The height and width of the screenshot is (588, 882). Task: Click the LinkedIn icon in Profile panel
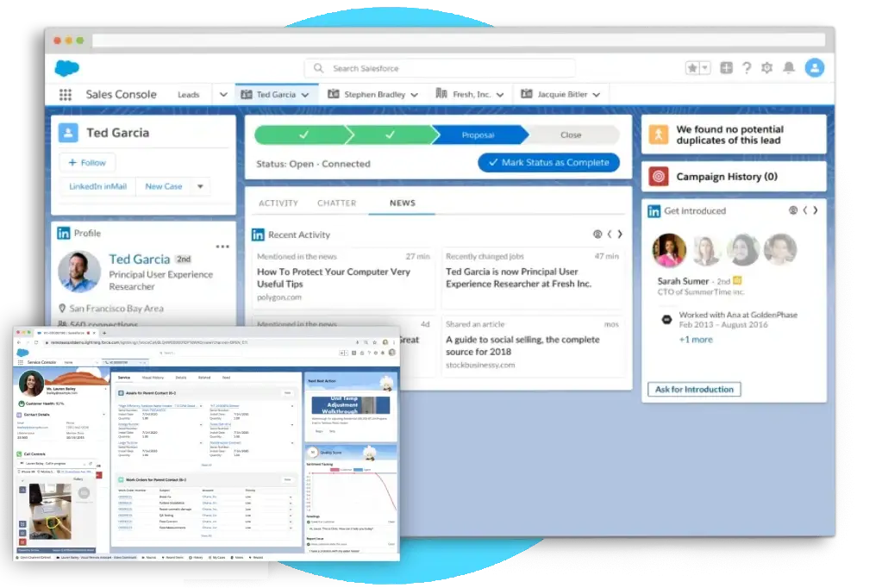click(x=64, y=233)
